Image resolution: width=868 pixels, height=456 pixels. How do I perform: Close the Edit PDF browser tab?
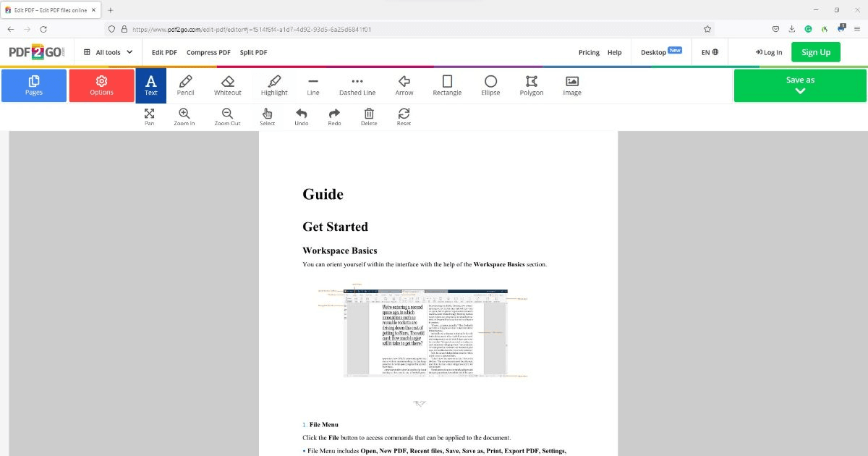tap(93, 10)
